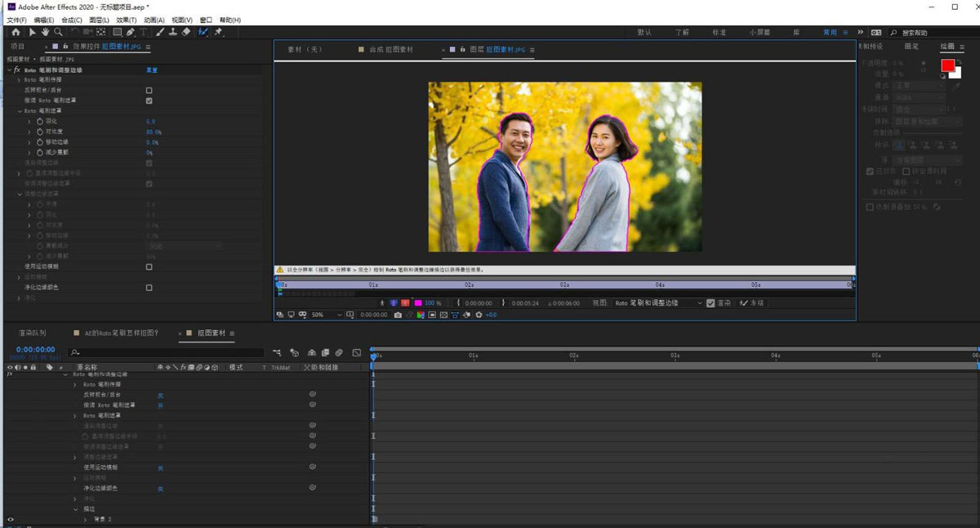Image resolution: width=980 pixels, height=528 pixels.
Task: Click the red alpha overlay view button
Action: click(405, 303)
